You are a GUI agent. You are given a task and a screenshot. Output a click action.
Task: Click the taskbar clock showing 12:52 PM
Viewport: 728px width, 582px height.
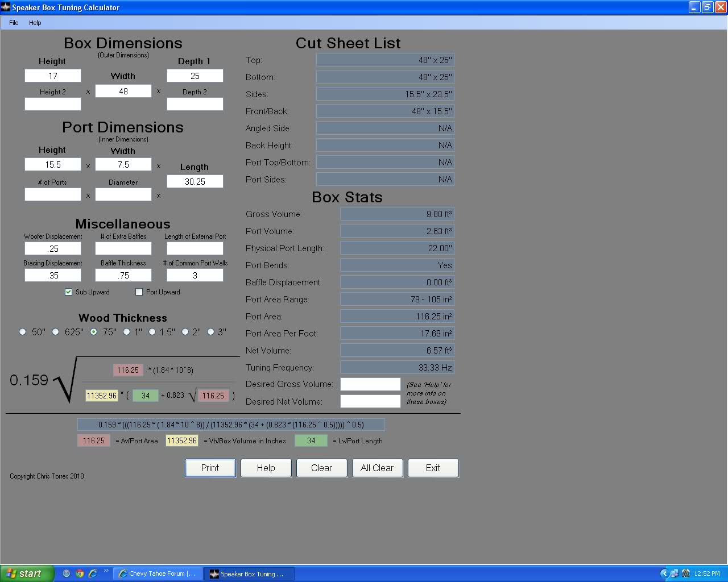coord(707,573)
